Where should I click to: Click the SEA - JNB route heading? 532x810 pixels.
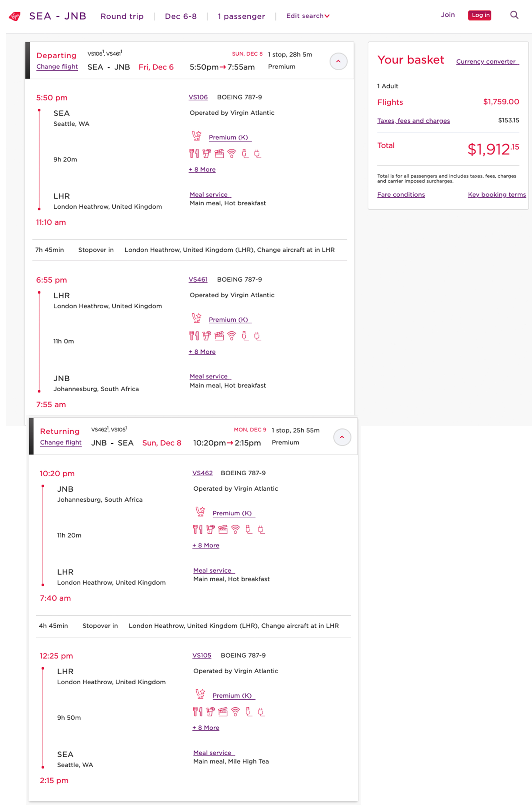[x=58, y=16]
